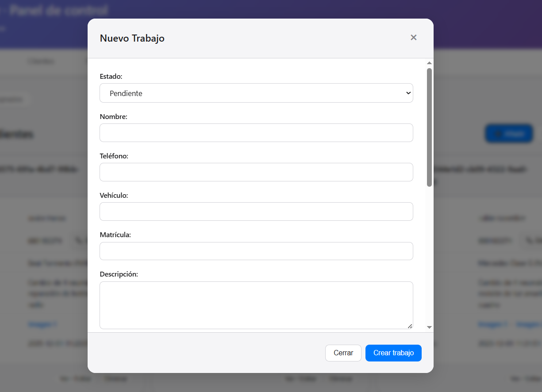Click the "Matrícula:" field label
The image size is (542, 392).
(115, 235)
